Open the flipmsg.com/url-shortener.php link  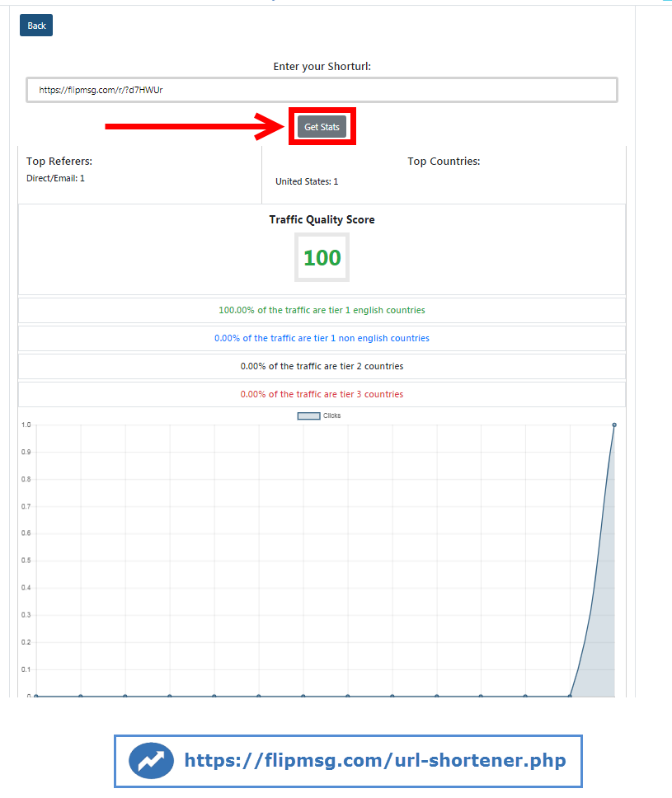click(x=374, y=760)
